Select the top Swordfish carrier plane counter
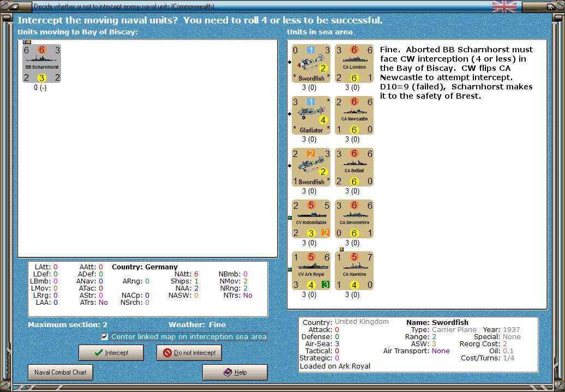 (x=311, y=63)
